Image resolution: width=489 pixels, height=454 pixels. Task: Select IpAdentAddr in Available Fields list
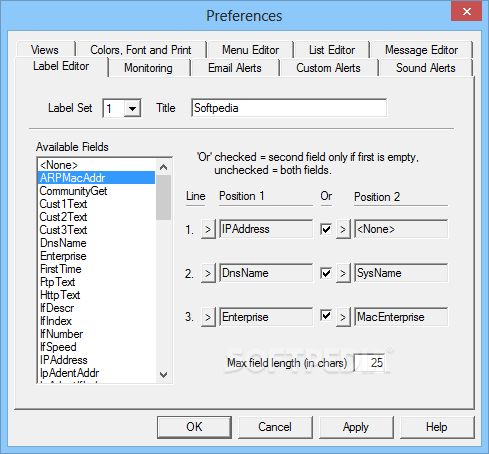(x=97, y=373)
